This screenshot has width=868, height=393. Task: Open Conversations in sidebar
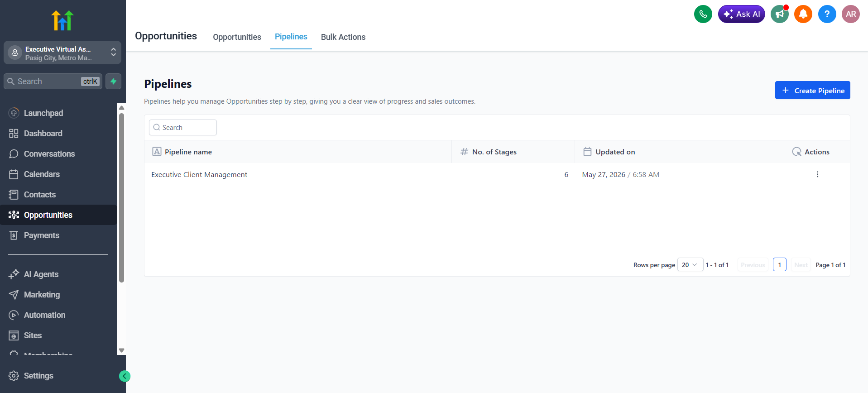[x=58, y=153]
